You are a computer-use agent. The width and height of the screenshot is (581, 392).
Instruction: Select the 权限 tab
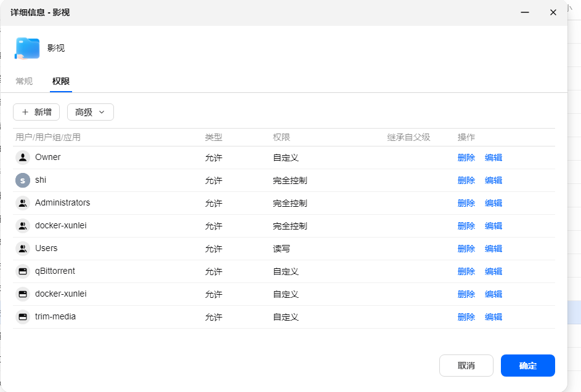point(61,81)
